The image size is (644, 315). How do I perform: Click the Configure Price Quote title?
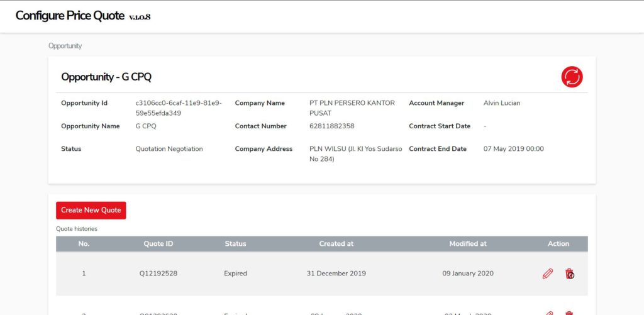click(70, 16)
